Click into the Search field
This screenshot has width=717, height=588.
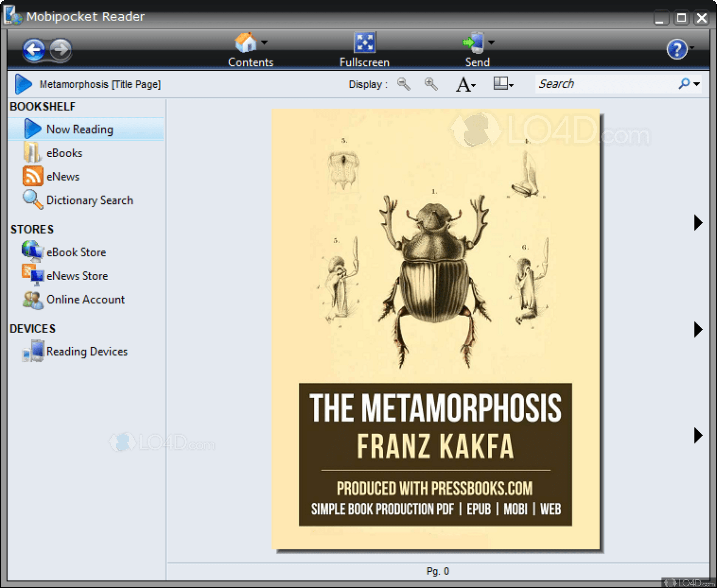point(605,84)
